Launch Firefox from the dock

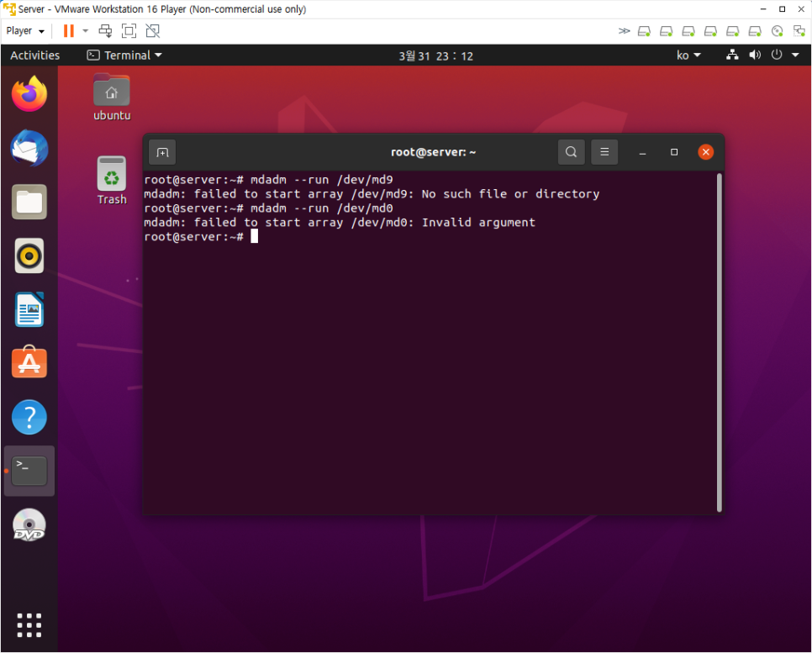pos(29,94)
